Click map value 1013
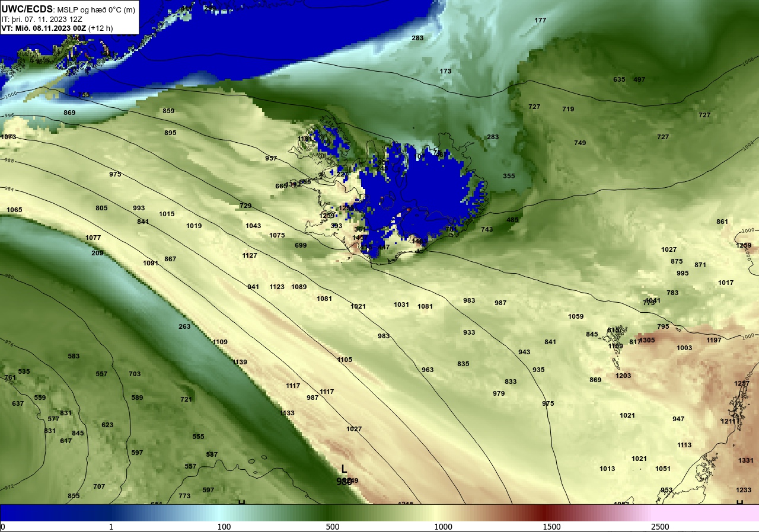 [x=607, y=469]
